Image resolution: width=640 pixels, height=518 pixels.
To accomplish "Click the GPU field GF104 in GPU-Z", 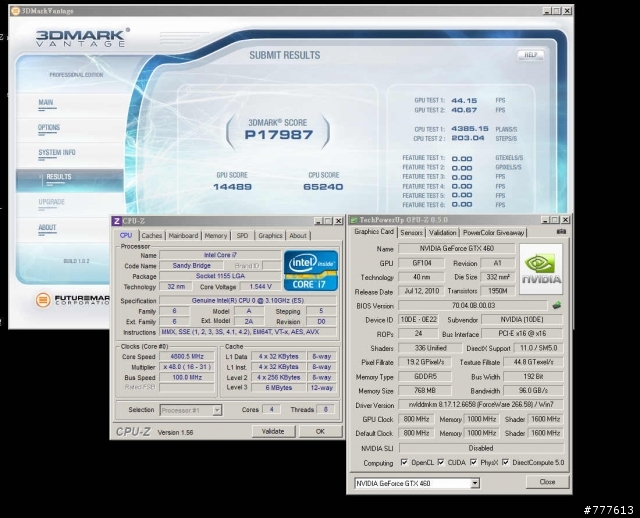I will (422, 263).
